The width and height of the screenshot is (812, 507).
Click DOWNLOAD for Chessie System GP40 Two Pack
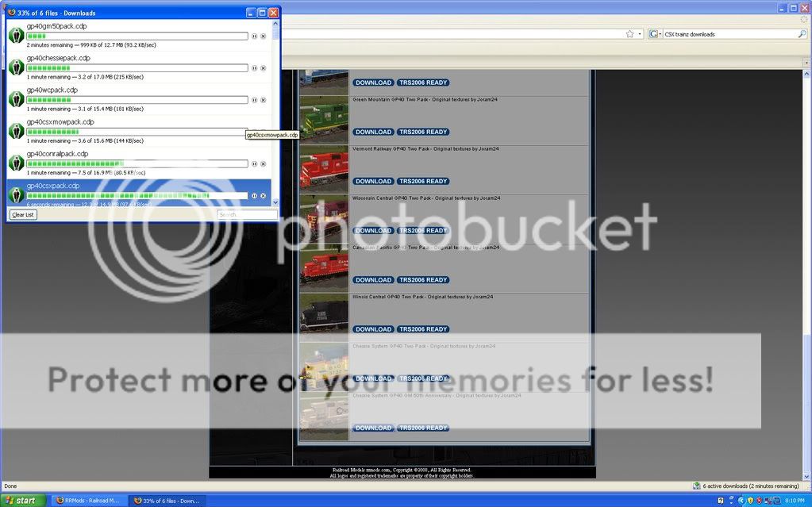pyautogui.click(x=373, y=378)
